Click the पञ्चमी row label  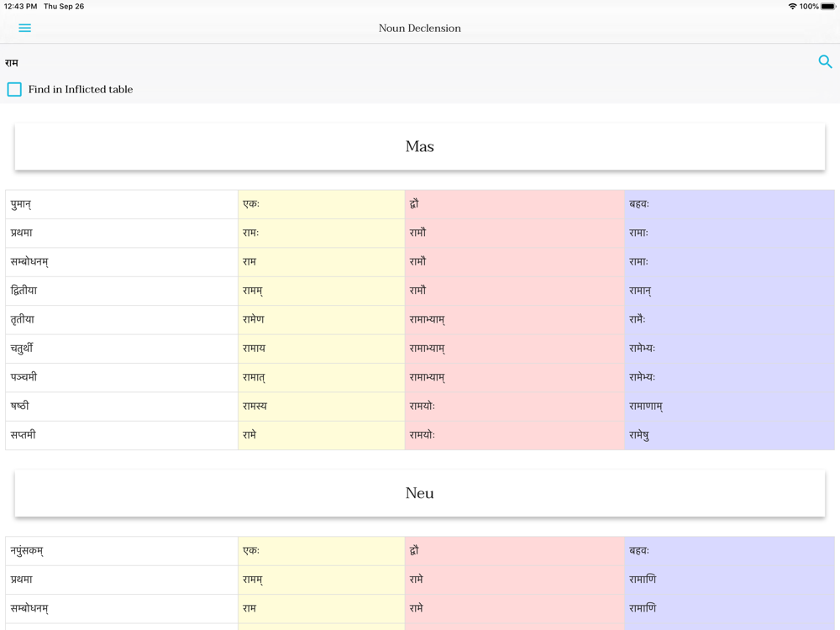[122, 378]
